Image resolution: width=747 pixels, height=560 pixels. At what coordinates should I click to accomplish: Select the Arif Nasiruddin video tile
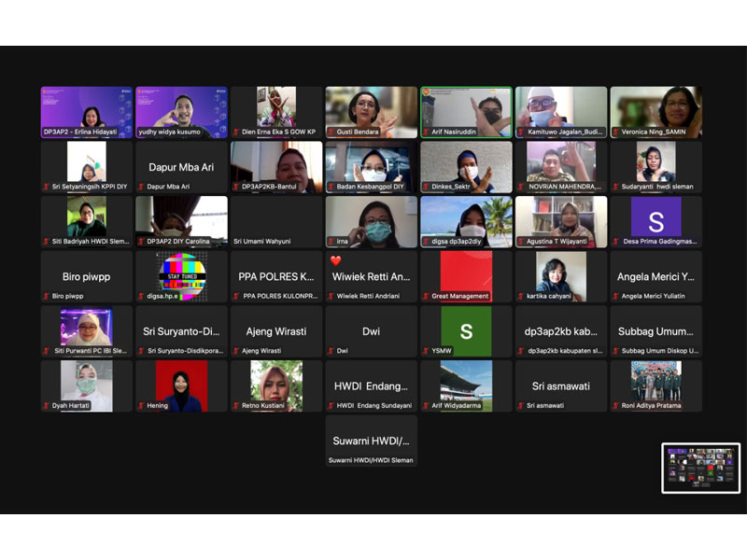click(x=466, y=111)
